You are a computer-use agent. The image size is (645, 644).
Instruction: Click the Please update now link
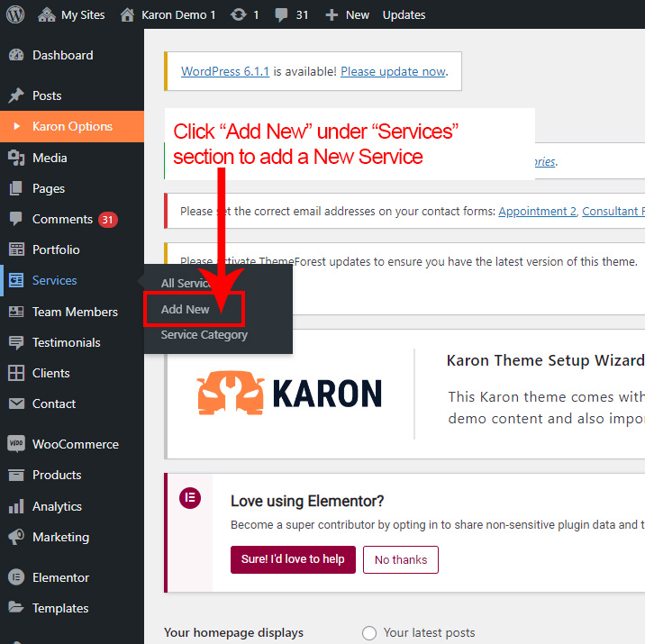coord(393,71)
